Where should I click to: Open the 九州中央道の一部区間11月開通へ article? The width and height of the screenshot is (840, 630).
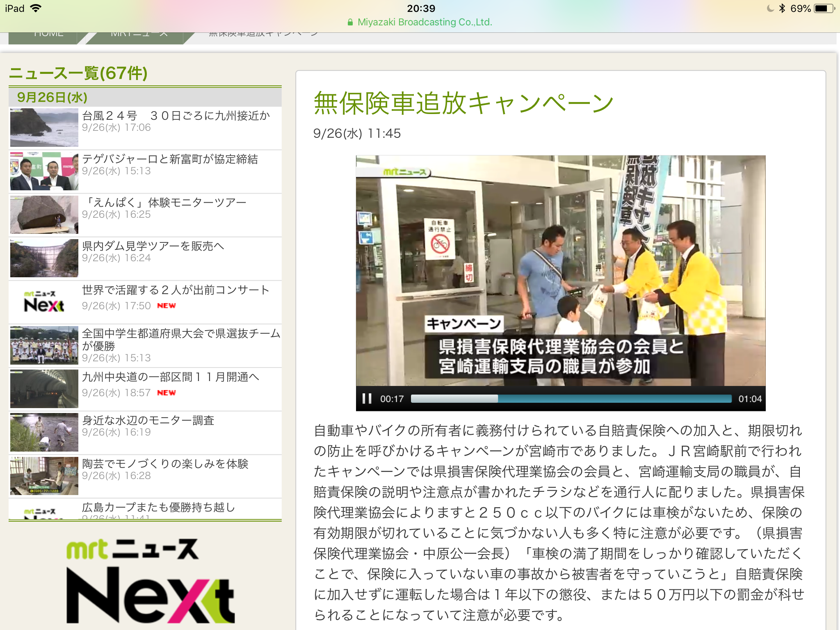pos(145,389)
